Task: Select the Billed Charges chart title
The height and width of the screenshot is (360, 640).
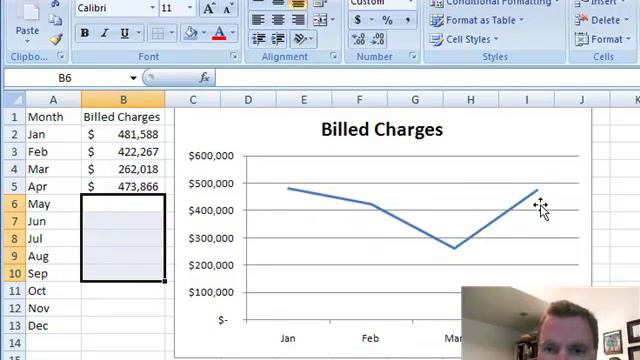Action: 382,129
